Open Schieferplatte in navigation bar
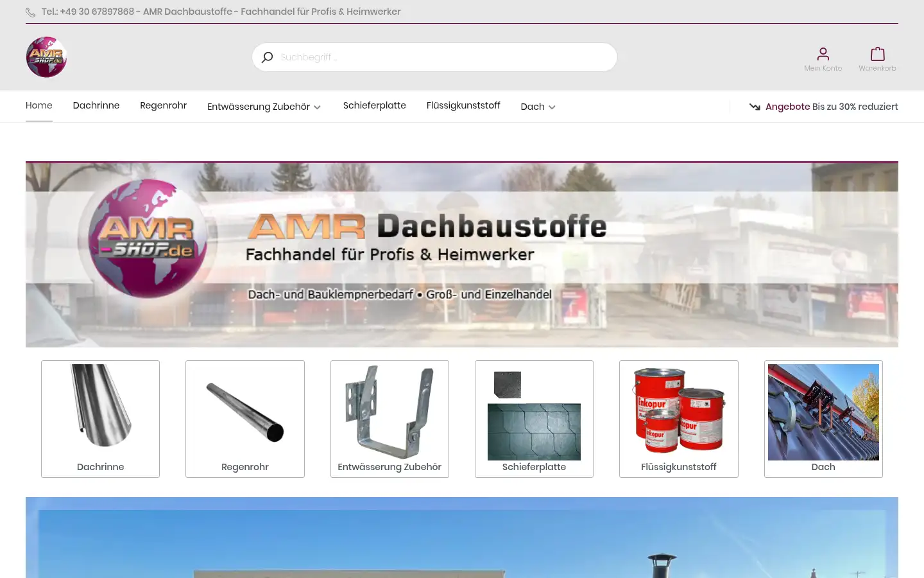The height and width of the screenshot is (578, 924). pyautogui.click(x=375, y=105)
